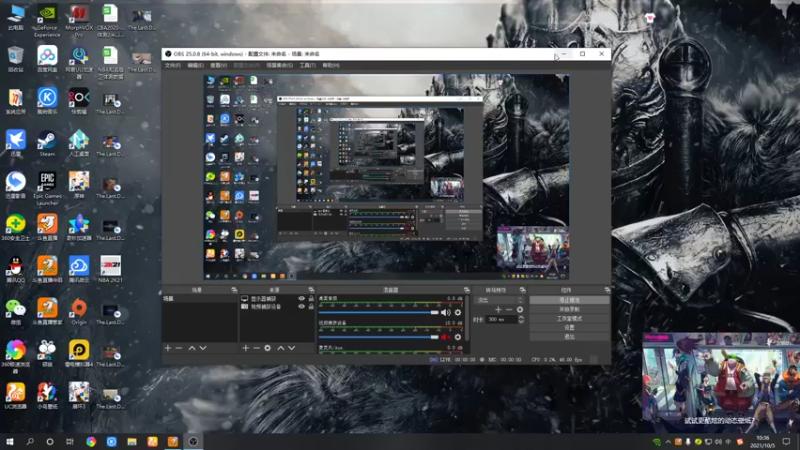Click the Stop Streaming button
Image resolution: width=800 pixels, height=450 pixels.
coord(569,301)
